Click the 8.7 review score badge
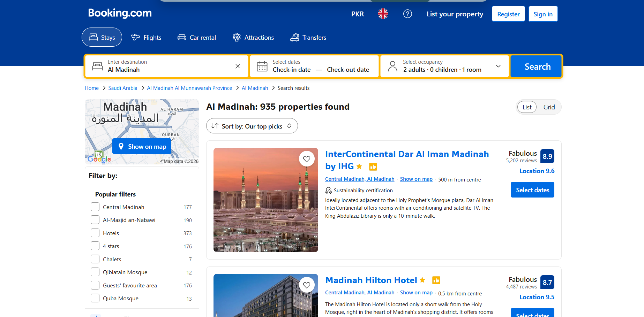Screen dimensions: 644x317 point(547,282)
